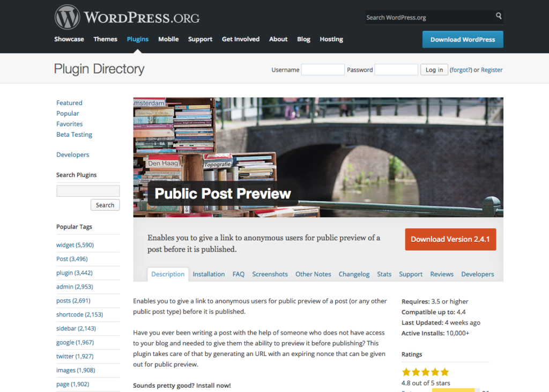
Task: Click the Password input field
Action: (396, 69)
